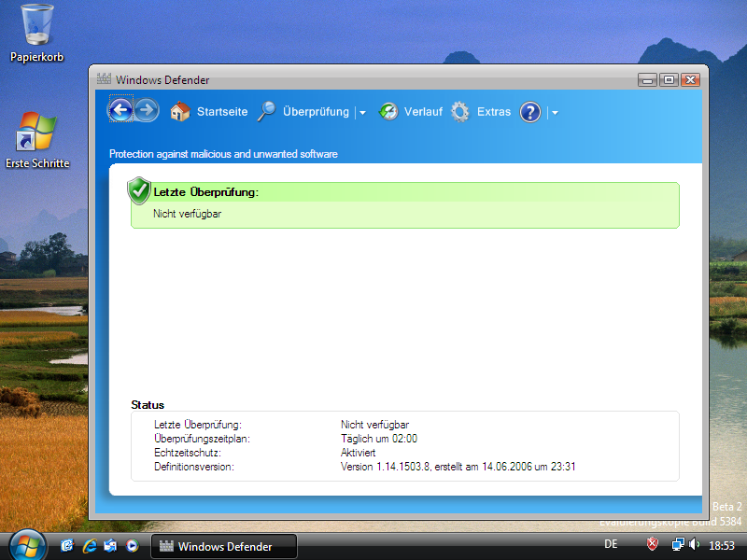Open the Windows Start menu orb

[x=26, y=544]
